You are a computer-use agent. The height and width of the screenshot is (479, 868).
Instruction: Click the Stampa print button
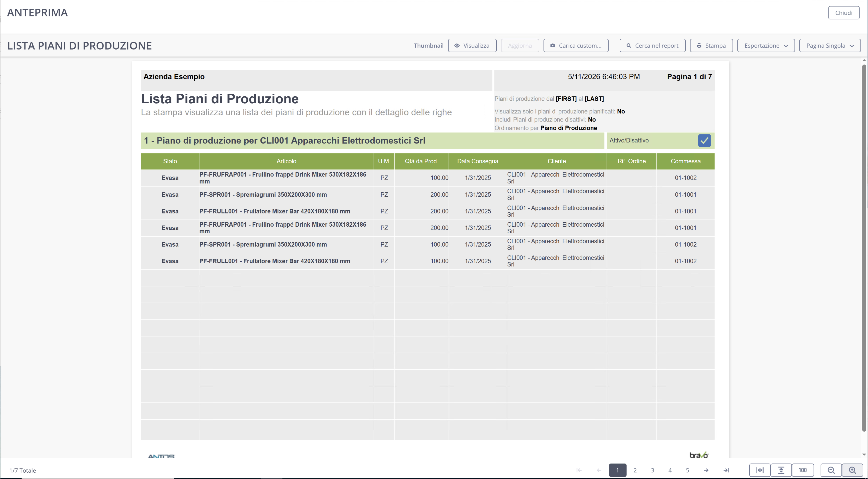711,46
